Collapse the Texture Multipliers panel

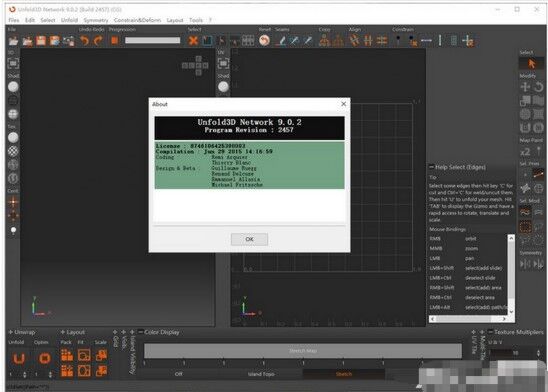click(490, 332)
